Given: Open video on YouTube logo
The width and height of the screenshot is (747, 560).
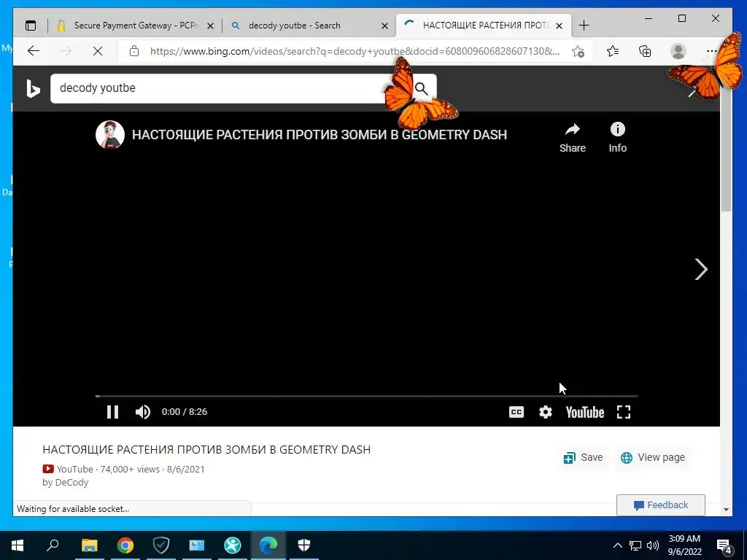Looking at the screenshot, I should [584, 412].
